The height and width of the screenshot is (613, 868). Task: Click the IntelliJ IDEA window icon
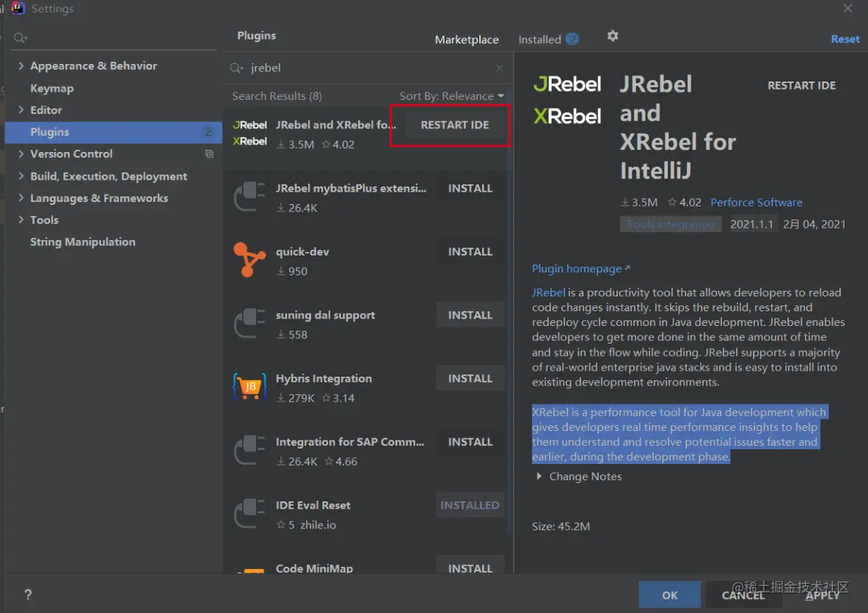(x=18, y=8)
